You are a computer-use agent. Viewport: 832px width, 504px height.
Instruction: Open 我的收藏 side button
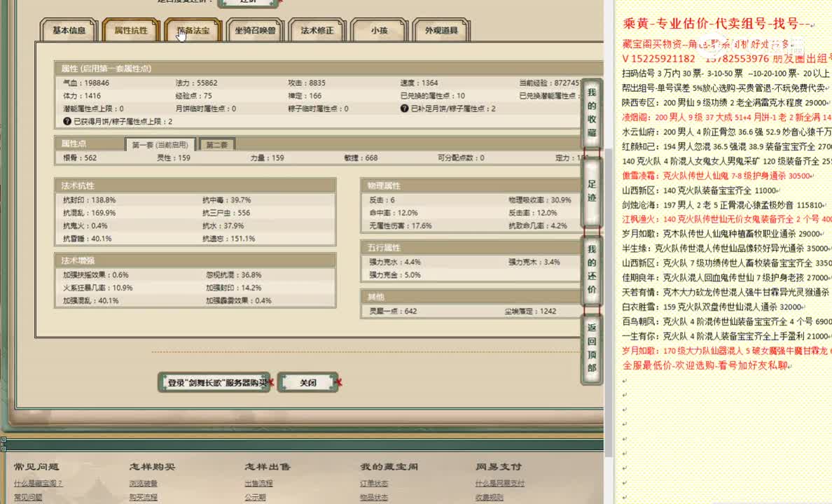coord(592,113)
